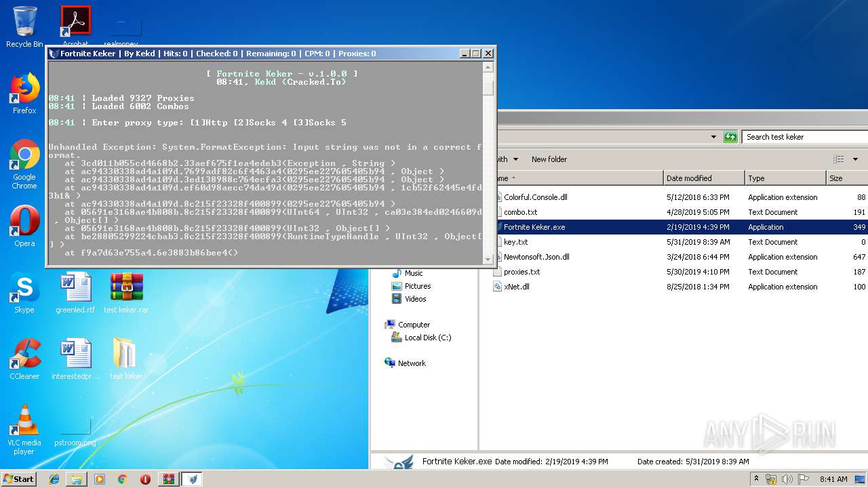Viewport: 868px width, 488px height.
Task: Click Explorer address bar refresh button
Action: (x=730, y=137)
